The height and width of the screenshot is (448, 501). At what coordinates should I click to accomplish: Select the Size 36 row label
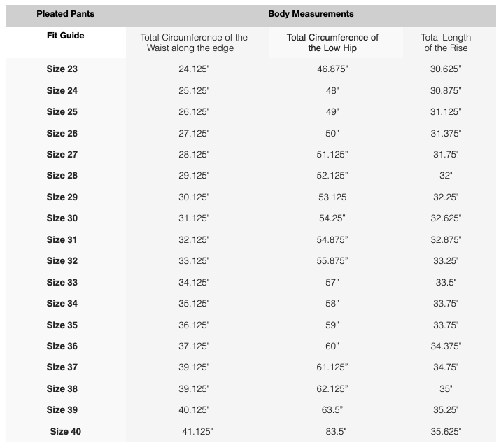click(x=62, y=346)
